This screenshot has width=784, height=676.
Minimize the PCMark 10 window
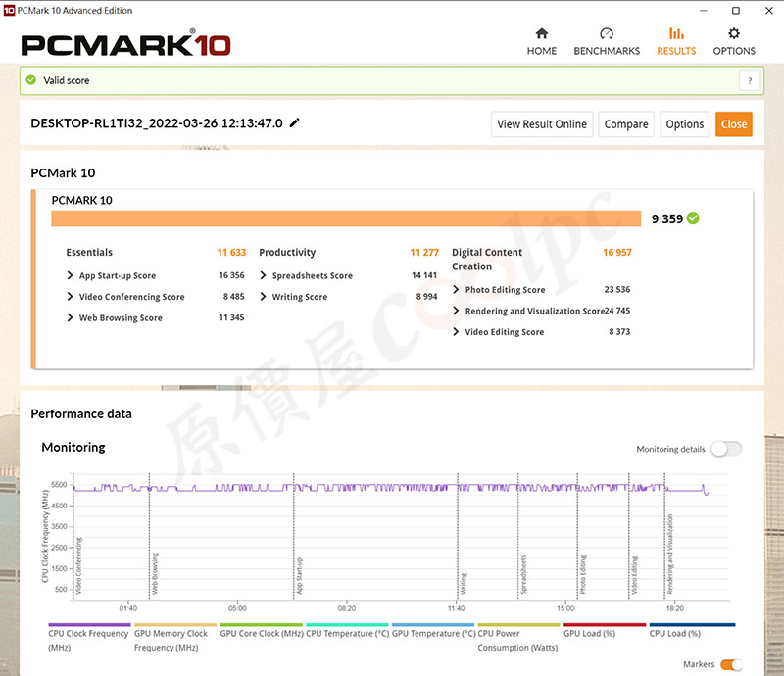tap(704, 11)
